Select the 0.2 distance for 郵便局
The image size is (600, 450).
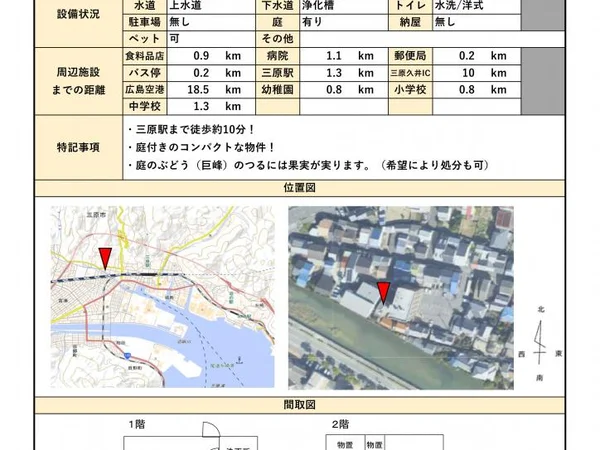click(467, 56)
